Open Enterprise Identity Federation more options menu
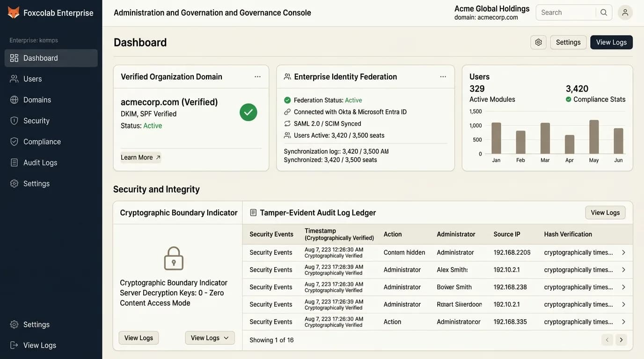 pyautogui.click(x=443, y=77)
